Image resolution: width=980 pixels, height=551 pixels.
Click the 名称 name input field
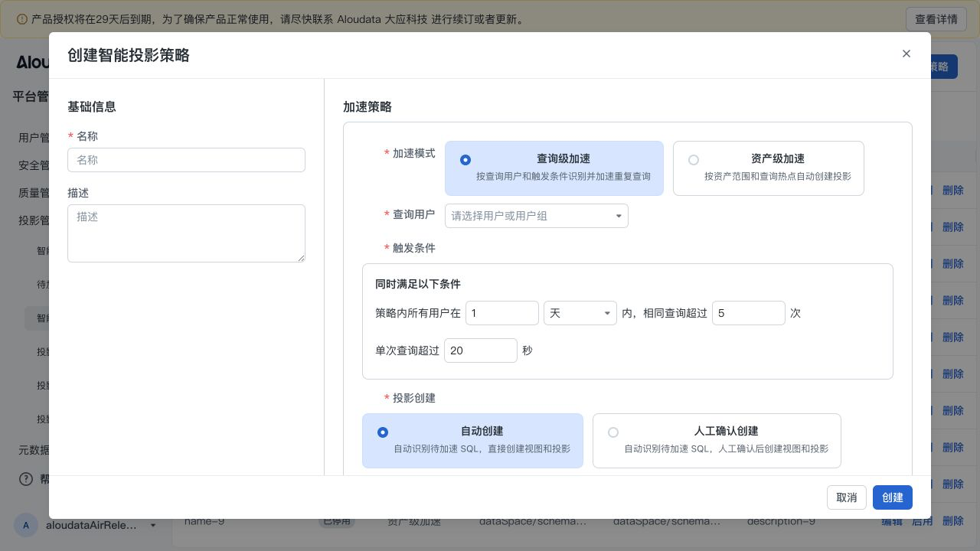coord(186,160)
